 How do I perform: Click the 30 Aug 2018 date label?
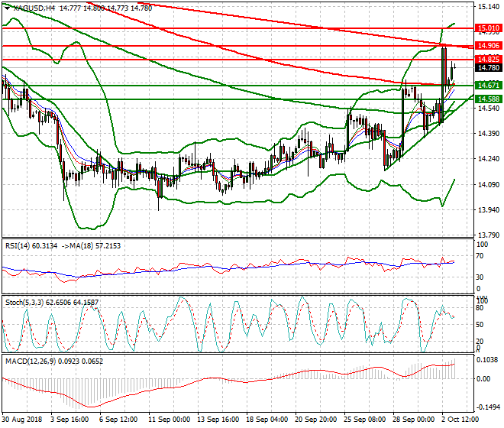coord(22,420)
